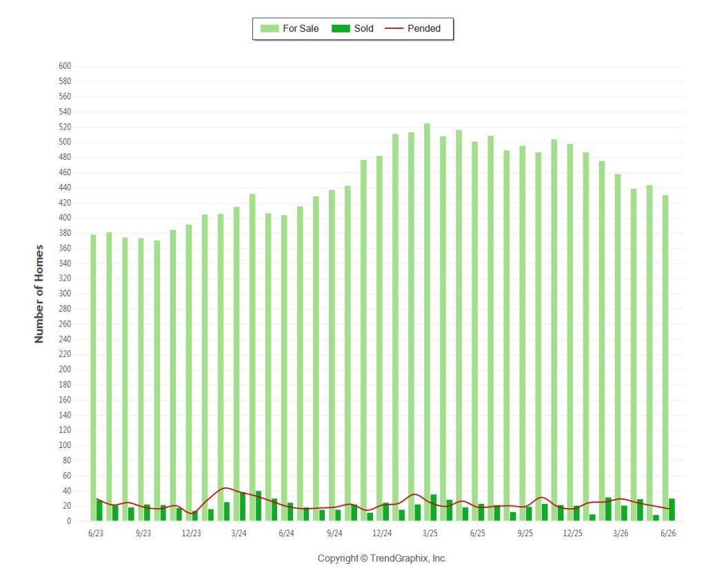
Task: Click the 9/23 x-axis label
Action: click(143, 533)
